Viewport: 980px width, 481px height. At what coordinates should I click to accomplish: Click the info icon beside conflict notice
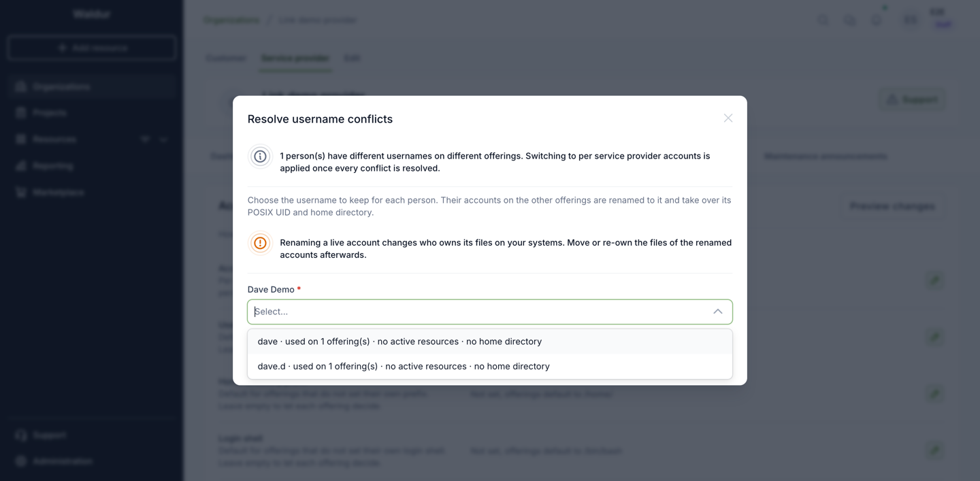(x=260, y=156)
